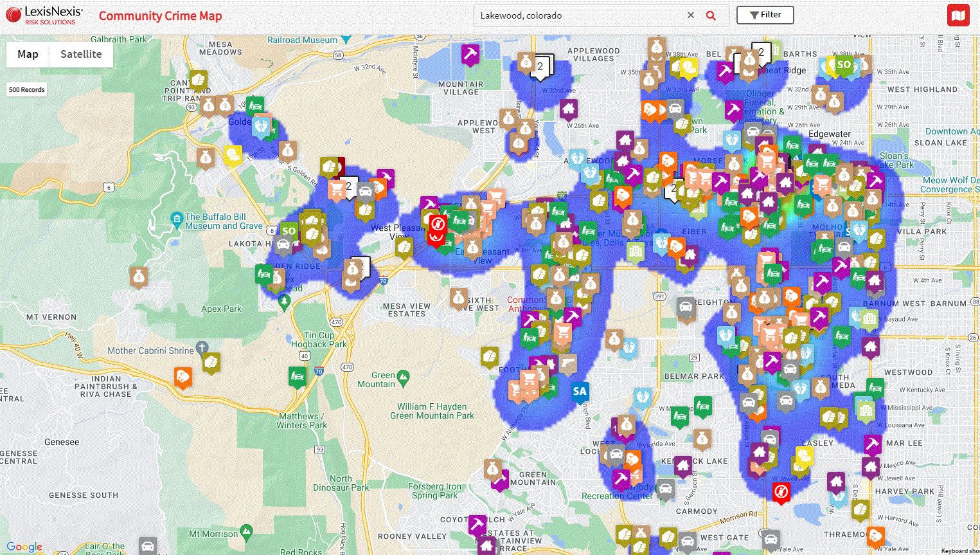The height and width of the screenshot is (555, 980).
Task: Select green SO marker near Lakota Hills
Action: tap(289, 232)
